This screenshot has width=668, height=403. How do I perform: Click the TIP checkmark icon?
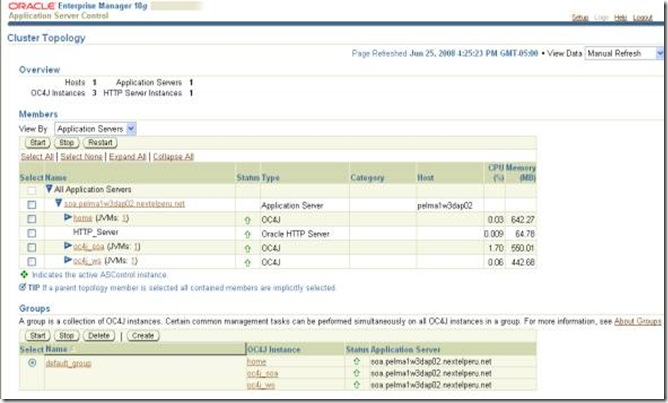click(23, 287)
